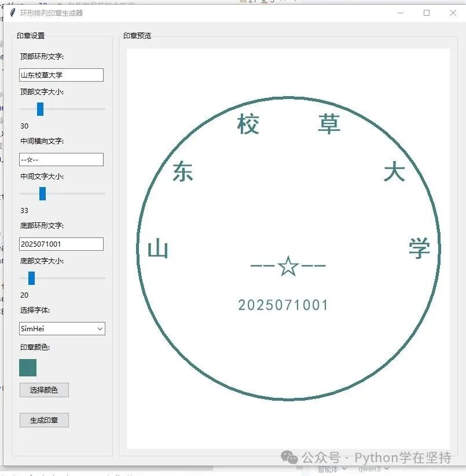Click the star symbol in seal preview
466x476 pixels.
(x=288, y=266)
